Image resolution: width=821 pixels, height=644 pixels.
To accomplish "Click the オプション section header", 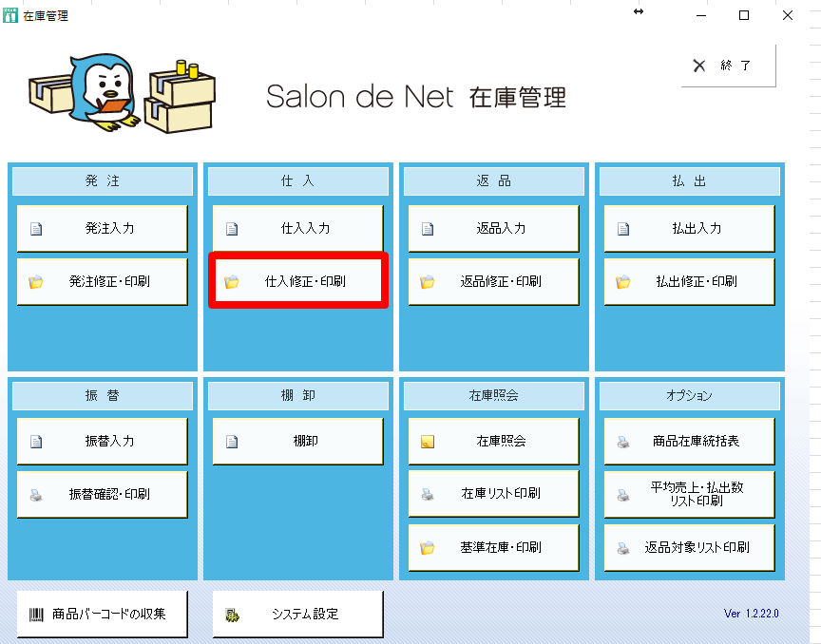I will coord(690,396).
